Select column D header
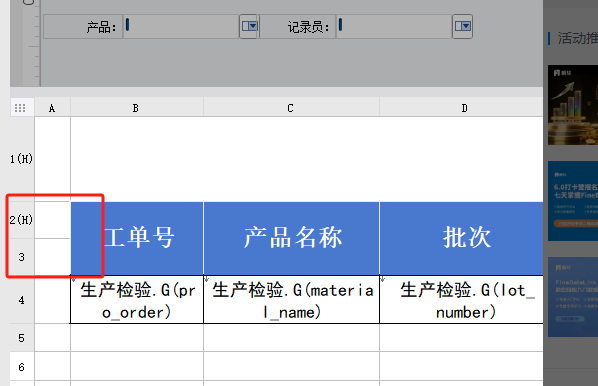Image resolution: width=598 pixels, height=386 pixels. tap(461, 108)
